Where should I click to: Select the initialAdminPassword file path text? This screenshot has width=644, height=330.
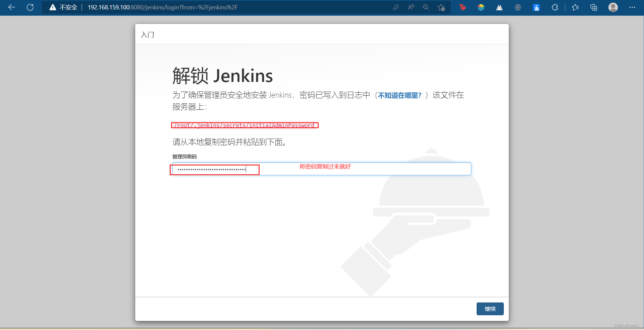tap(244, 125)
